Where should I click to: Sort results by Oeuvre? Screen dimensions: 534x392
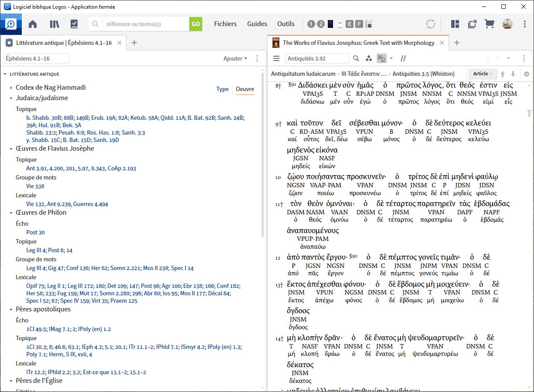(x=245, y=89)
